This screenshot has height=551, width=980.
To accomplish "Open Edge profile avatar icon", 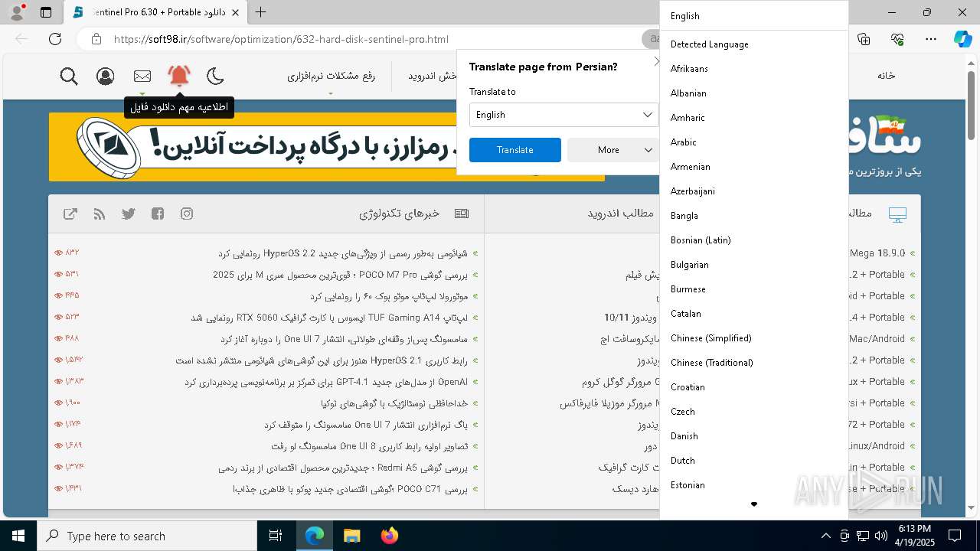I will point(17,12).
